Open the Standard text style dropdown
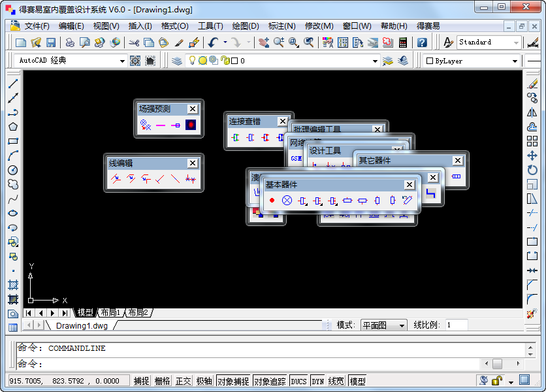This screenshot has height=392, width=546. click(x=516, y=42)
